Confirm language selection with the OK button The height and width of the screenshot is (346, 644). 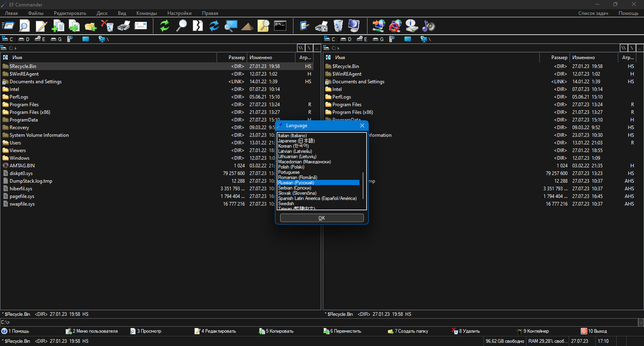click(x=322, y=218)
